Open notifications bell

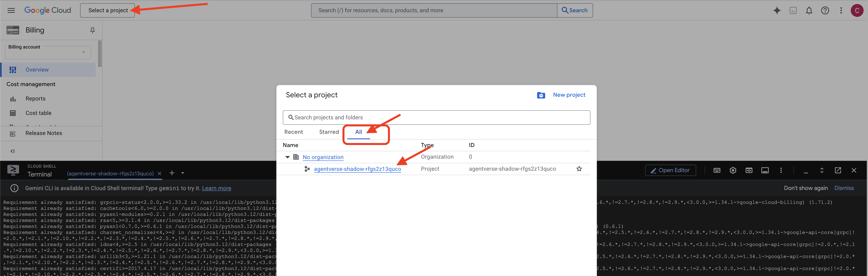click(809, 10)
